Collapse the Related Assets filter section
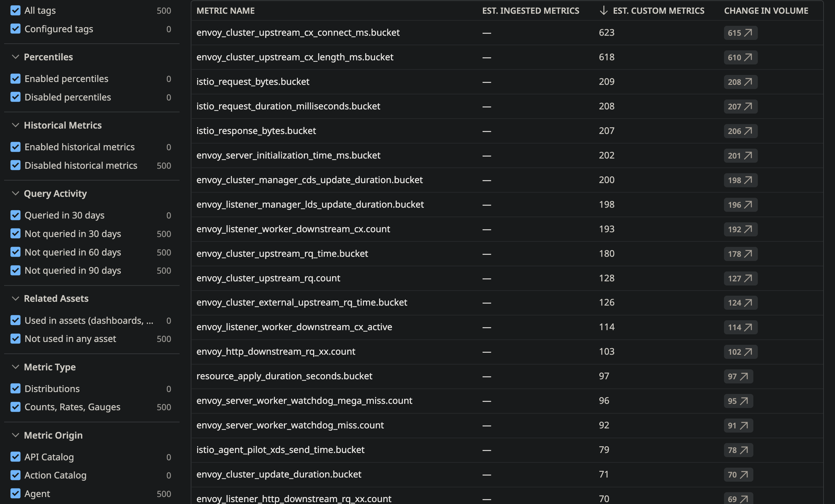Screen dimensions: 835x504 [x=15, y=298]
